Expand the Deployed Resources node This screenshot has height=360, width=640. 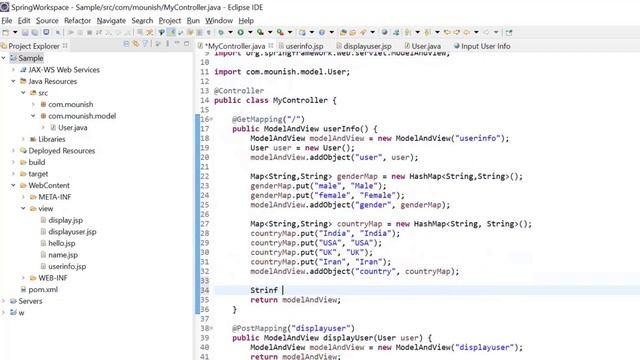pos(13,151)
